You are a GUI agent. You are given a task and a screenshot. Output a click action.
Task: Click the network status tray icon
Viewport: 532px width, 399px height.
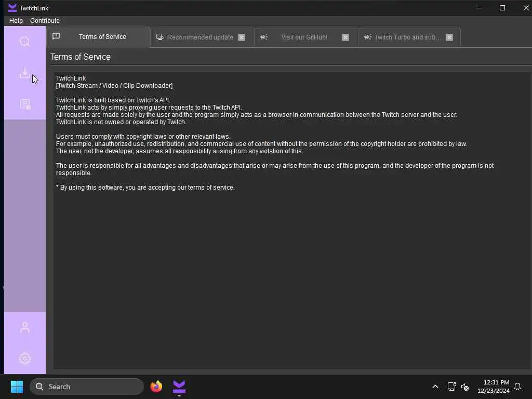tap(451, 387)
